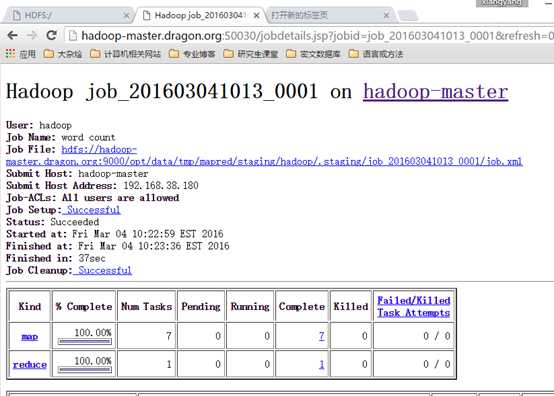
Task: Click the reduce row Failed/Killed value 0 / 0
Action: coord(437,364)
